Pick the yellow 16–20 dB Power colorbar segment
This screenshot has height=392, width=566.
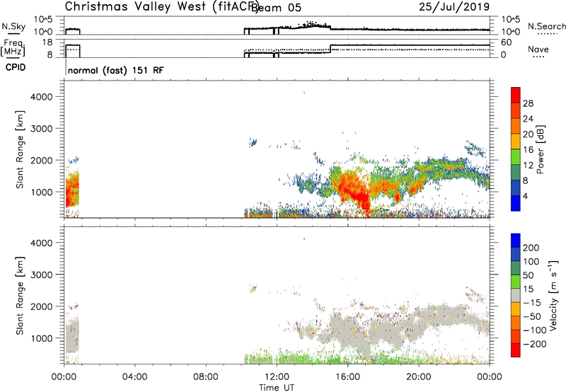(x=516, y=141)
